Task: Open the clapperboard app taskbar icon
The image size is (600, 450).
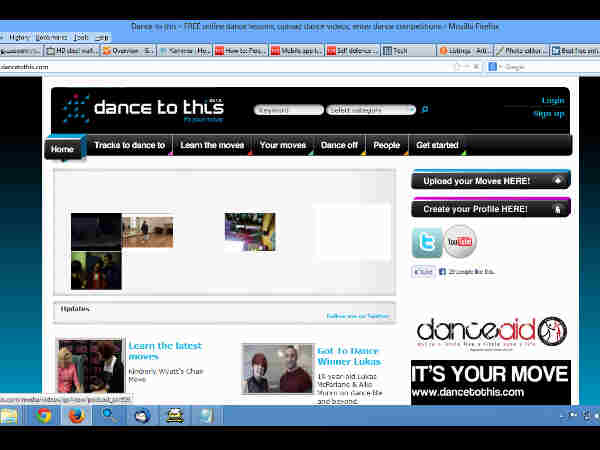Action: pos(175,416)
